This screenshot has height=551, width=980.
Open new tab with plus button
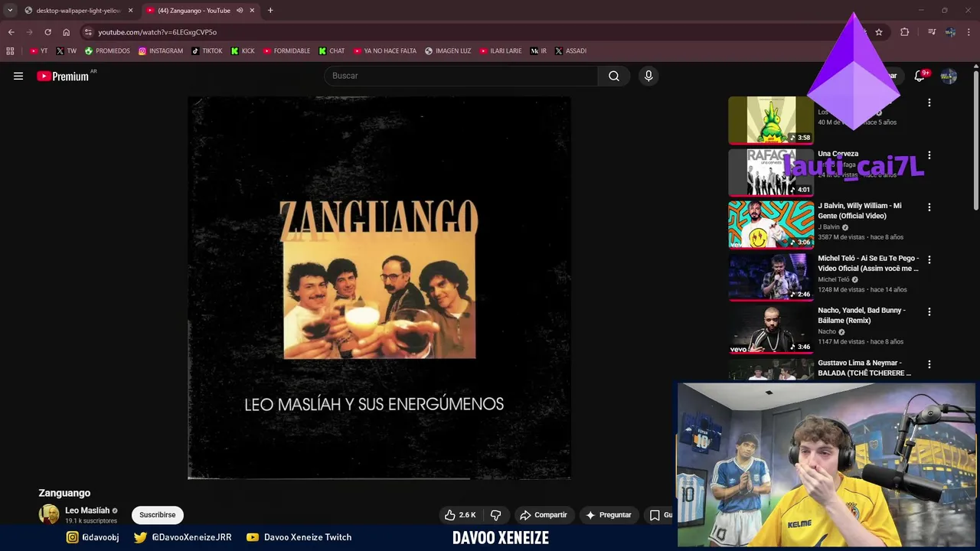pos(270,10)
